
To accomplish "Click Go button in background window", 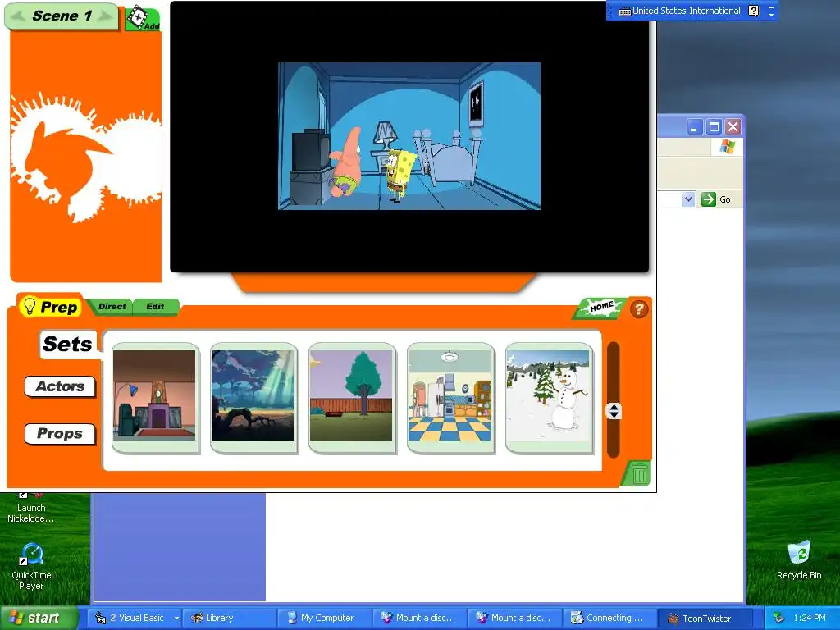I will (x=717, y=199).
